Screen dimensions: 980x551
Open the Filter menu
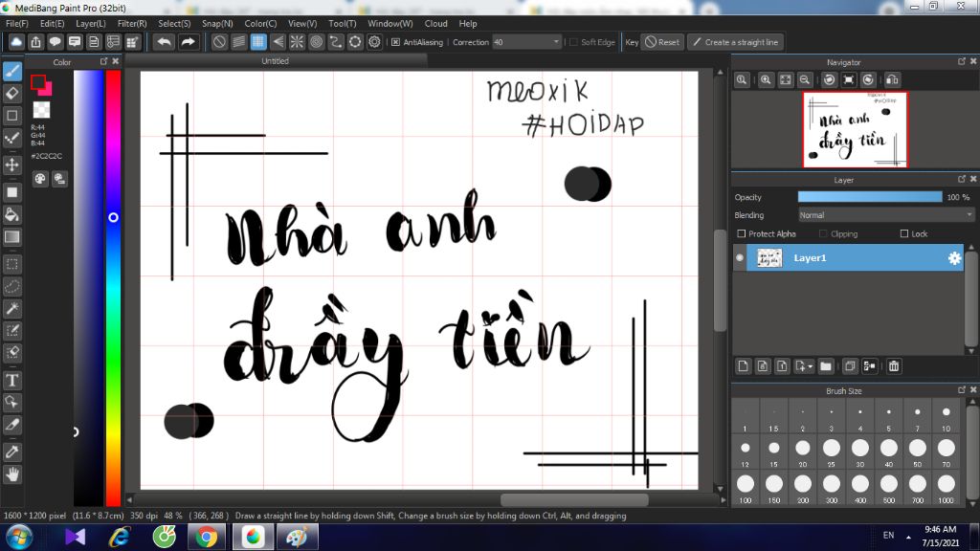point(132,23)
